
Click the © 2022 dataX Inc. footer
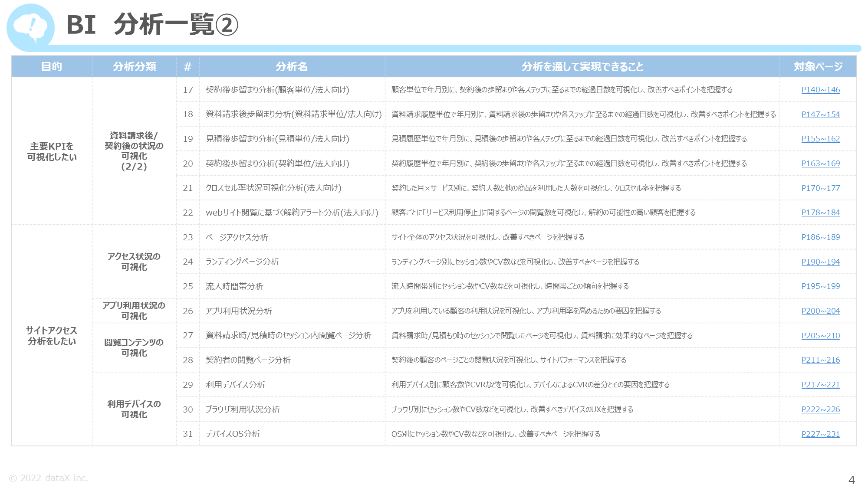click(x=49, y=478)
